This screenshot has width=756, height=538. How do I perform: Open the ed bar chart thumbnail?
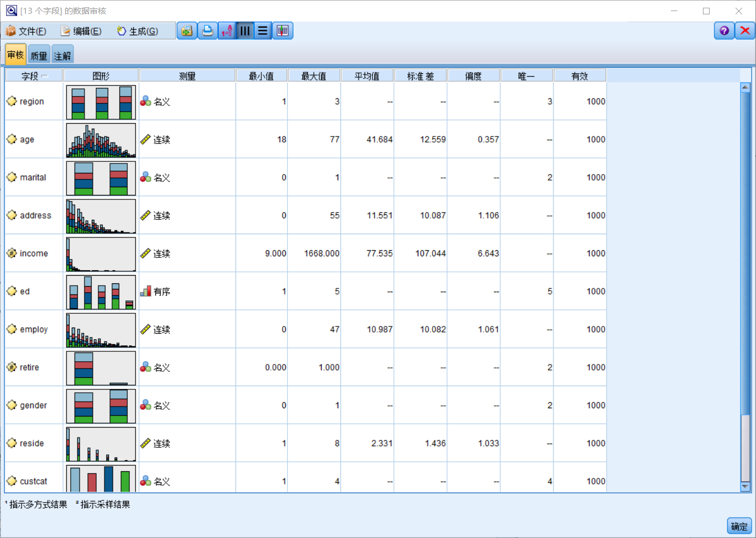101,292
